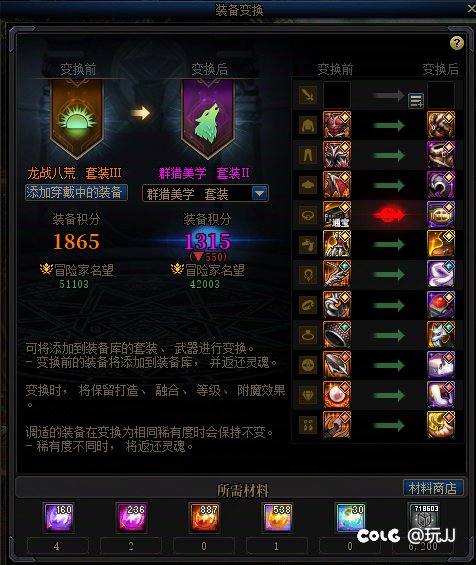
Task: Click the 添加穿戴中的装备 button
Action: click(76, 192)
